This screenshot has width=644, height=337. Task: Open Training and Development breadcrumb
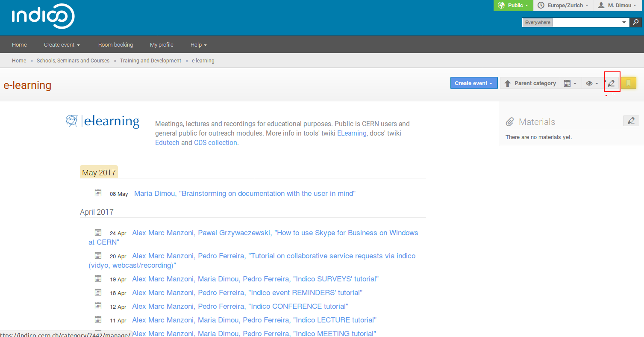[150, 61]
